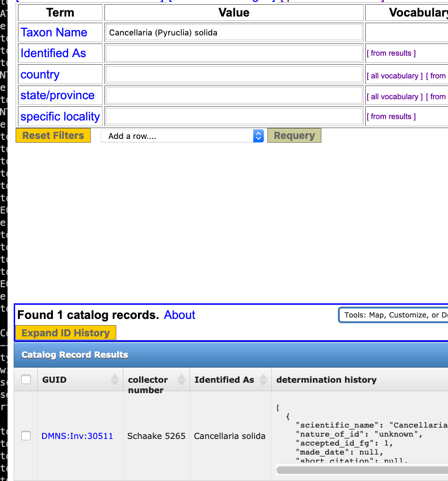Viewport: 448px width, 481px height.
Task: Focus the specific locality value field
Action: (234, 116)
